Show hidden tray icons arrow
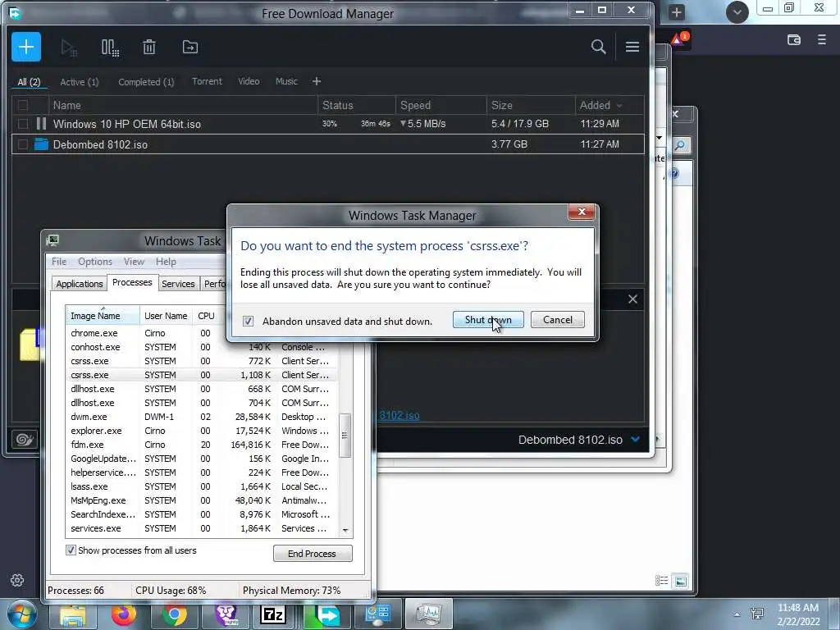Screen dimensions: 840x630 point(737,614)
